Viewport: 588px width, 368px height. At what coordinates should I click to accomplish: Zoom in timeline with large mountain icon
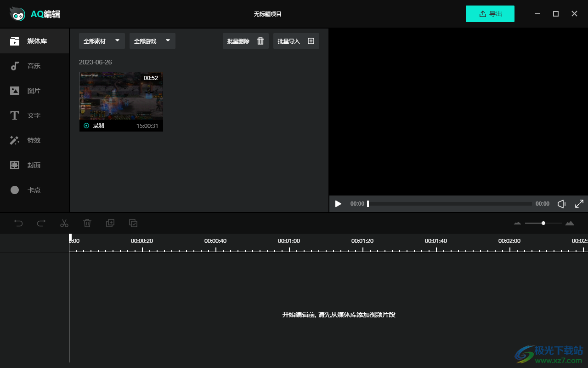click(x=570, y=223)
